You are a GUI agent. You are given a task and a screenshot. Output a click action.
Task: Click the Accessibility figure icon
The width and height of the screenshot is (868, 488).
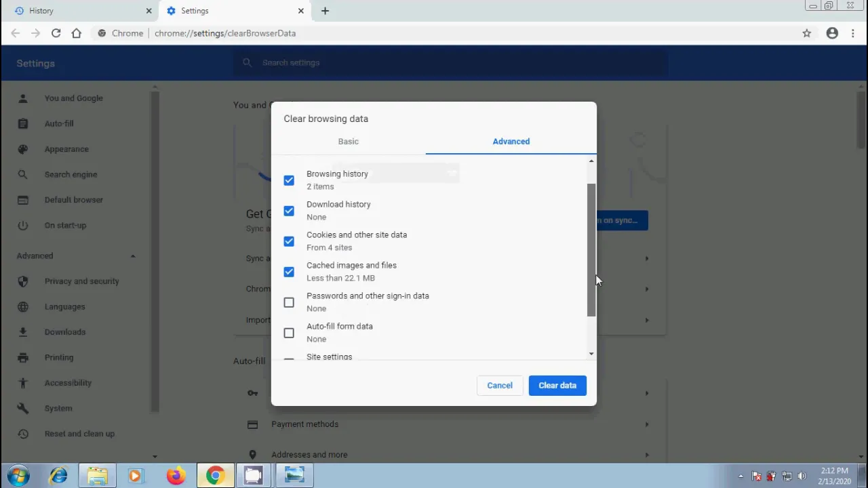coord(23,383)
